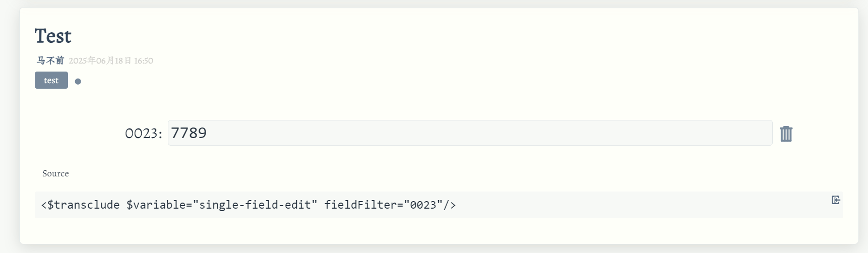Click the 'Test' tiddler title
Image resolution: width=868 pixels, height=253 pixels.
[53, 36]
